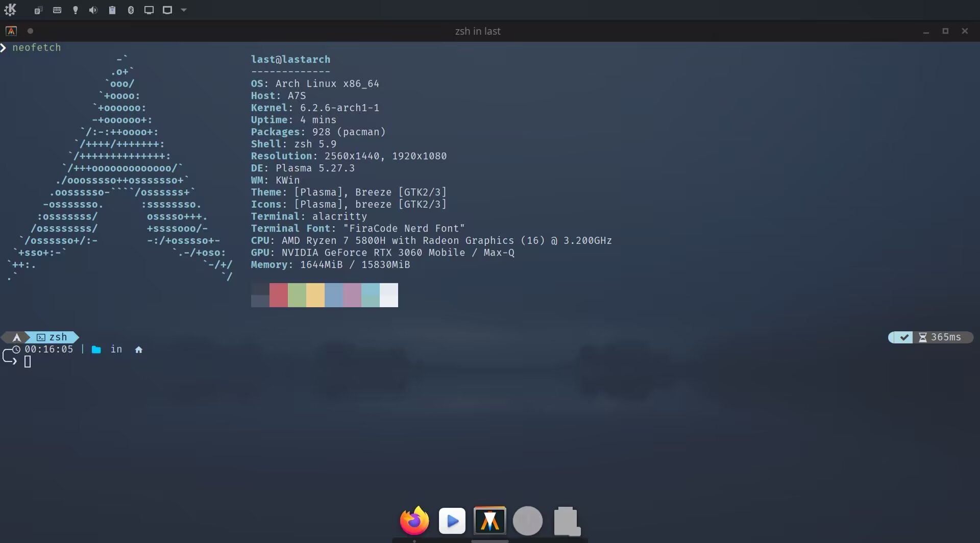This screenshot has width=980, height=543.
Task: Click the Alacritty window menu icon in titlebar
Action: pos(11,31)
